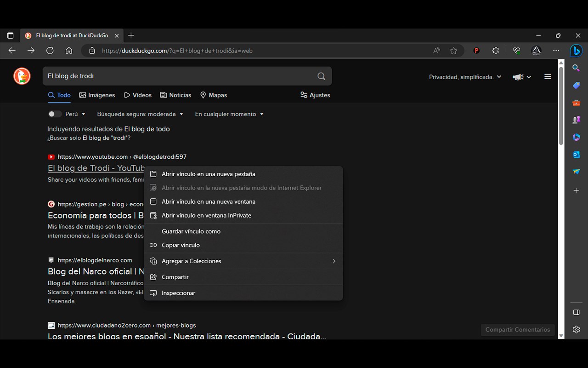588x368 pixels.
Task: Switch to Noticias tab
Action: [175, 95]
